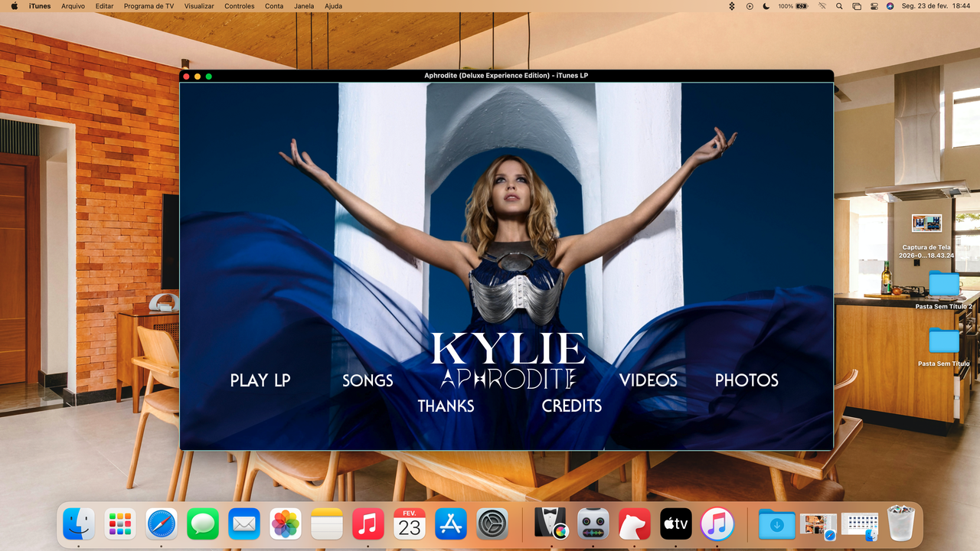Open the battery status menu
The width and height of the screenshot is (980, 551).
pyautogui.click(x=793, y=6)
